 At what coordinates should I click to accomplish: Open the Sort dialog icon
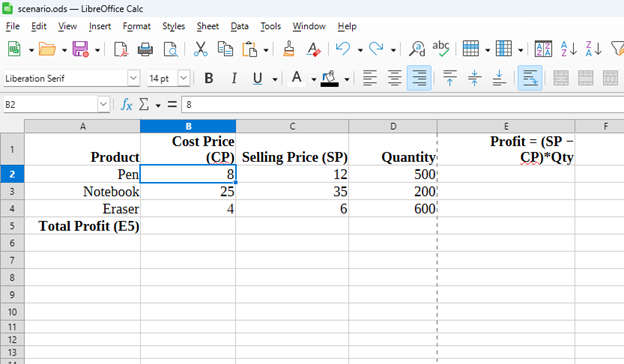click(543, 49)
